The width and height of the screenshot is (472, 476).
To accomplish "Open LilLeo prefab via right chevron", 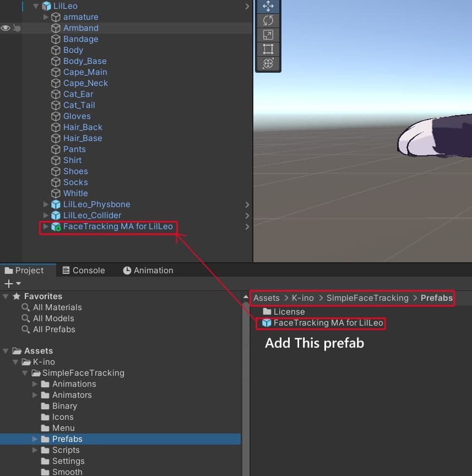I will (247, 6).
